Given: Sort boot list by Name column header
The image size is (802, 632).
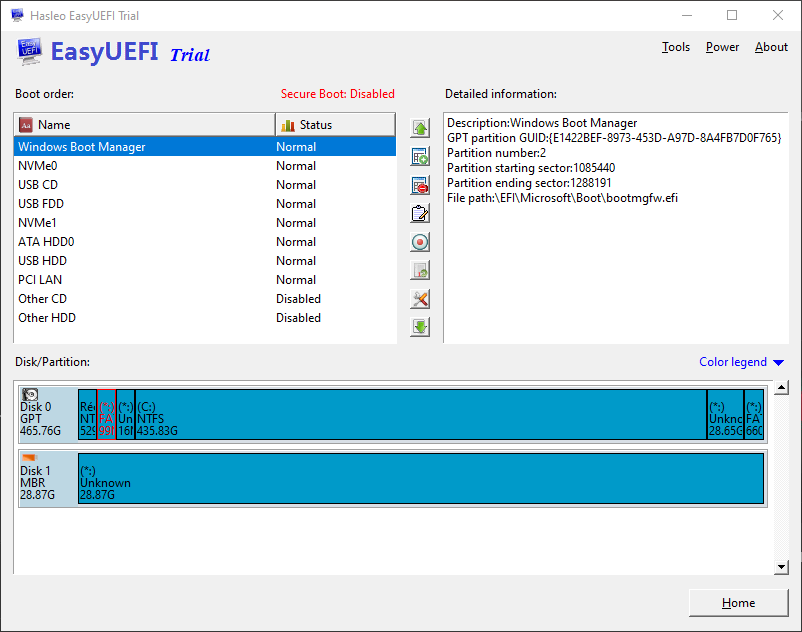Looking at the screenshot, I should [144, 125].
